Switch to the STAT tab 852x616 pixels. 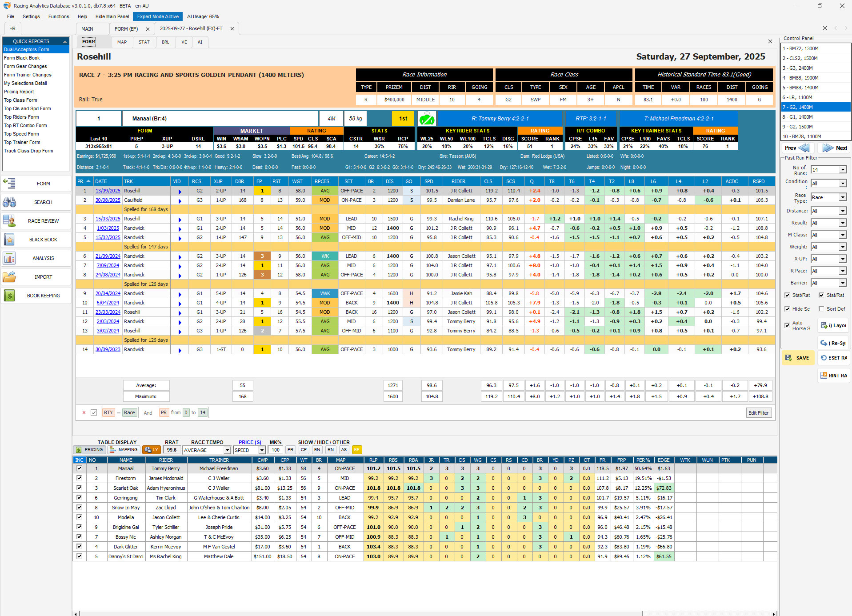coord(144,42)
